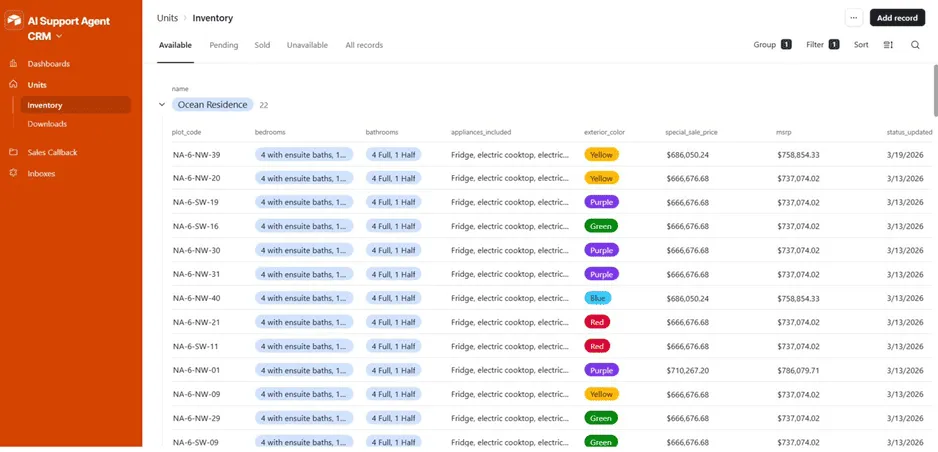938x452 pixels.
Task: Click the appliances text in row NA-6-NW-29
Action: pyautogui.click(x=510, y=419)
